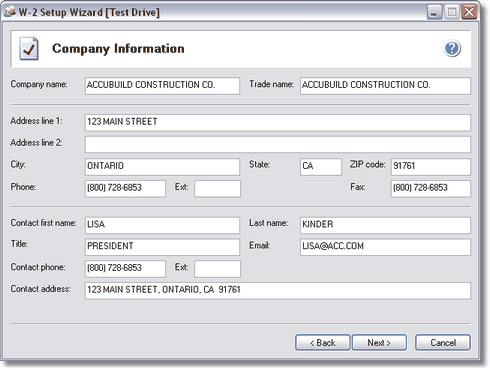Click the Company Information checkmark document icon

(x=29, y=49)
